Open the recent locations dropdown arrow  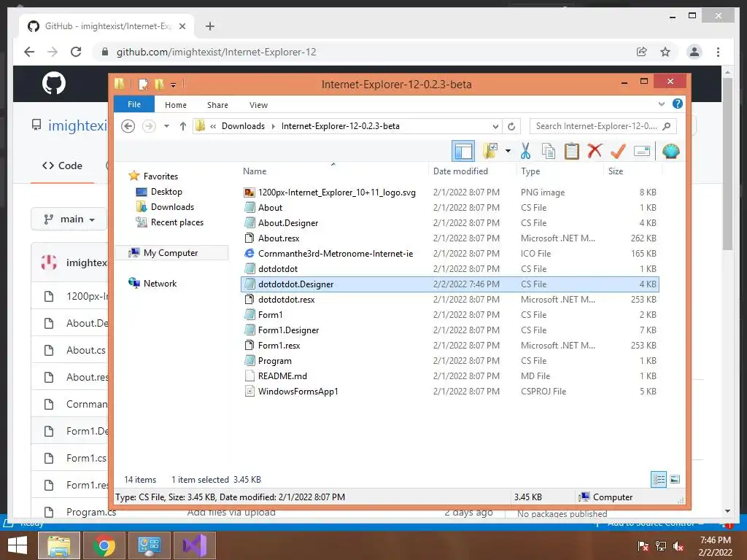(166, 126)
